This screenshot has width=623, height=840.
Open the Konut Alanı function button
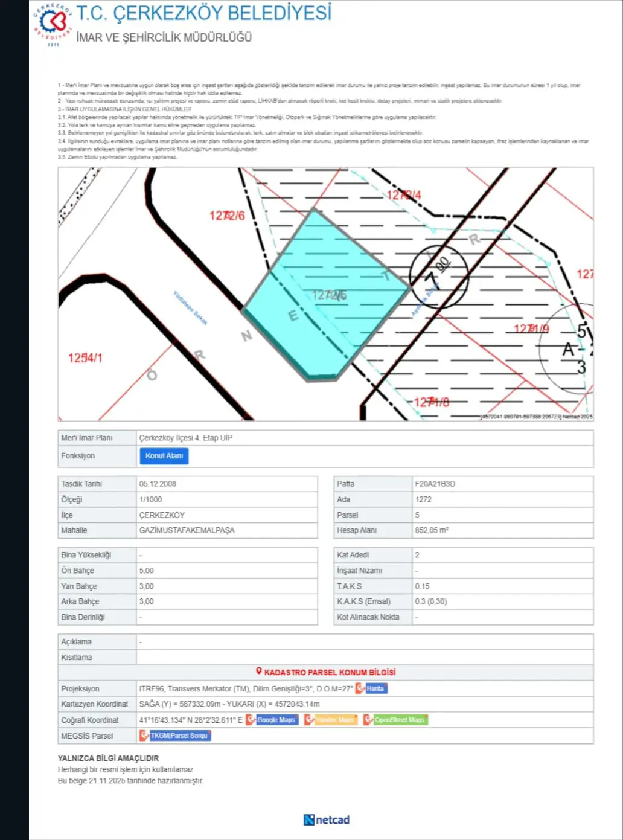tap(164, 456)
